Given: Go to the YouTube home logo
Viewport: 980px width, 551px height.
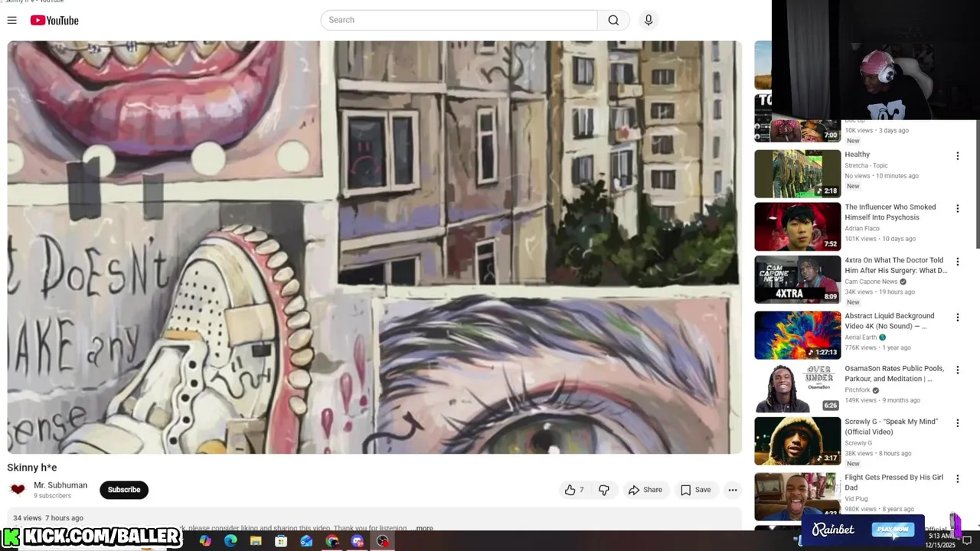Looking at the screenshot, I should 54,20.
